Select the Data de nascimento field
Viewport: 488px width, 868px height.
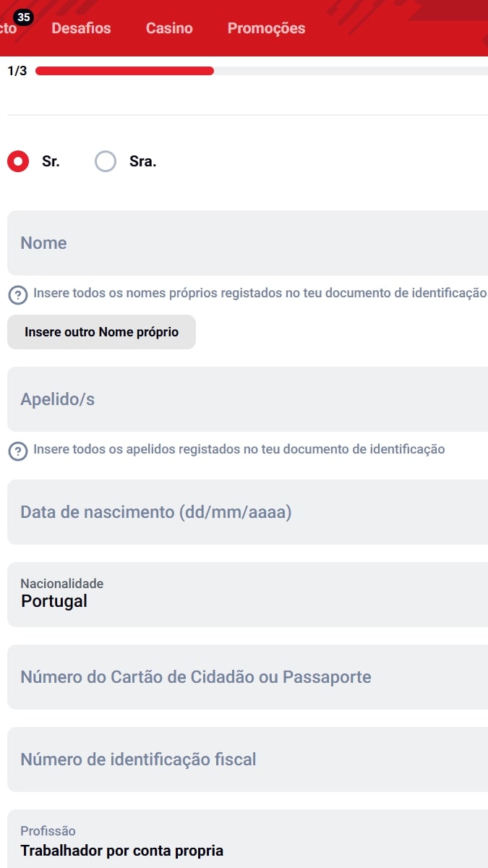tap(247, 512)
